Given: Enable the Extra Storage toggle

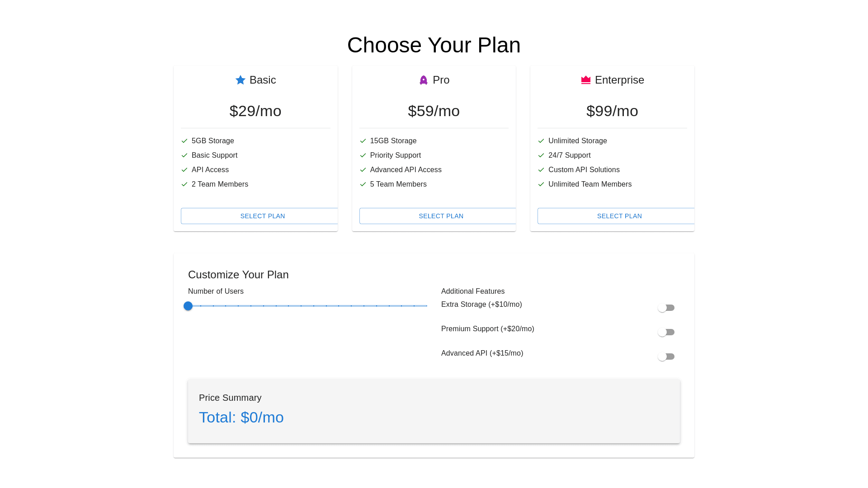Looking at the screenshot, I should click(x=666, y=308).
